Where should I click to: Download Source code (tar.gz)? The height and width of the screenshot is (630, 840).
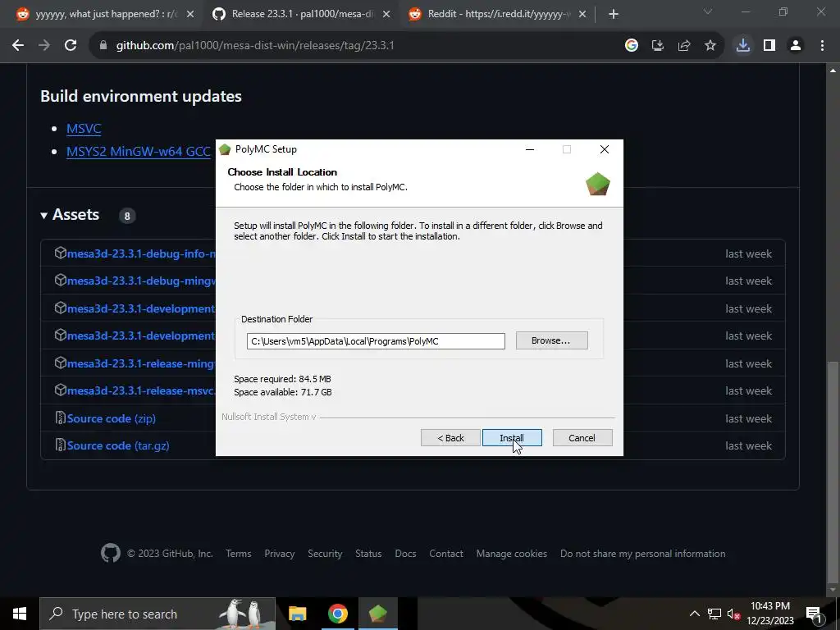118,445
